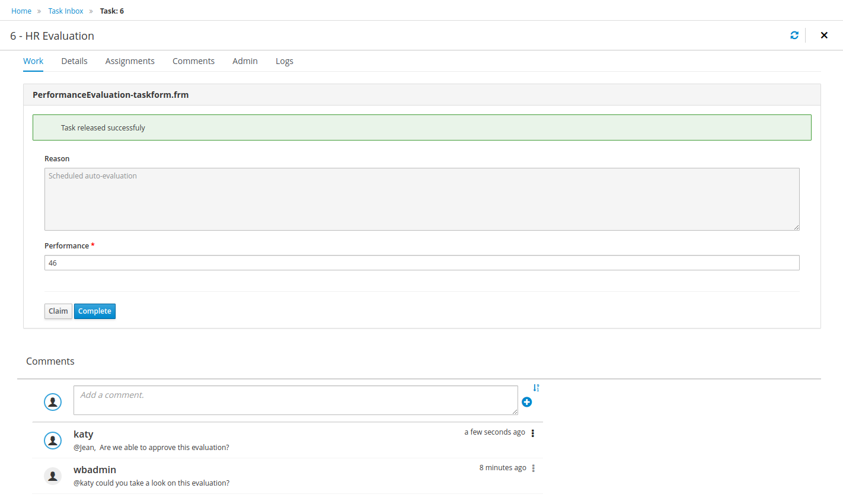Toggle the comments sort order icon
The height and width of the screenshot is (504, 843).
click(536, 388)
